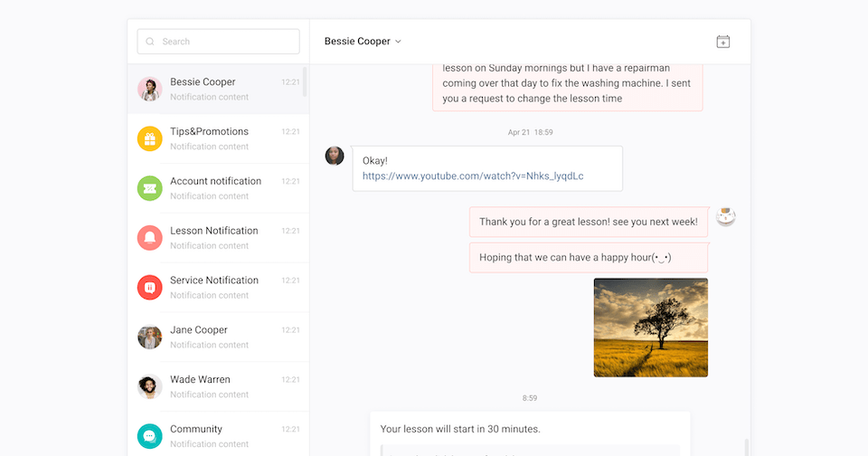Click Bessie Cooper's avatar in contact list
Screen dimensions: 868x456
click(149, 89)
